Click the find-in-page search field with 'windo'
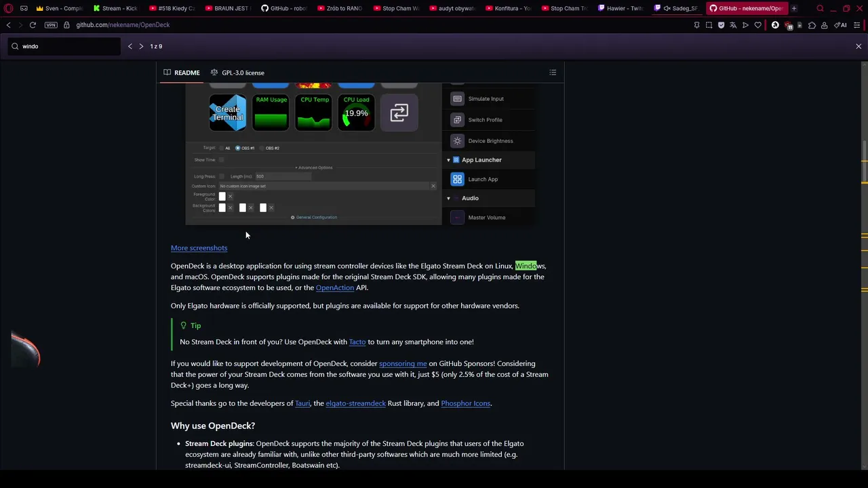Viewport: 868px width, 488px height. click(64, 46)
